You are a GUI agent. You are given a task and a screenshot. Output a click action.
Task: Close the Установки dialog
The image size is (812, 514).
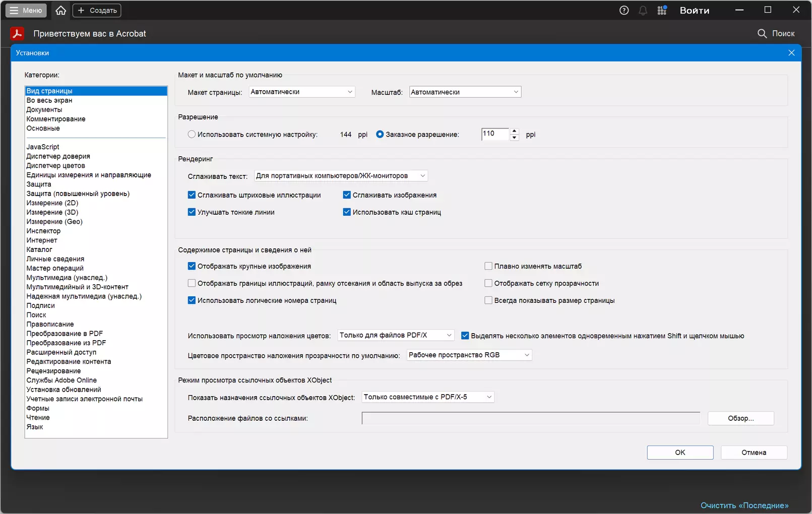coord(791,53)
